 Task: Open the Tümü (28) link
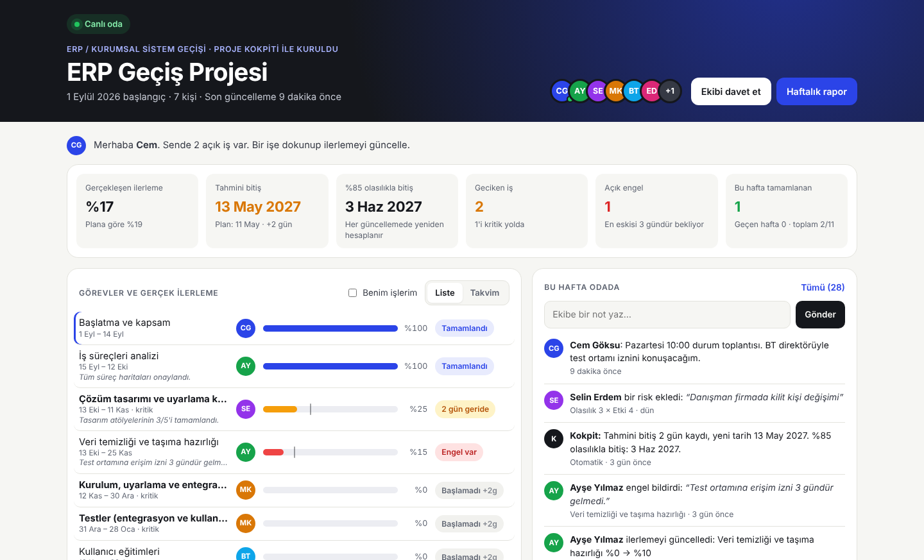coord(823,287)
